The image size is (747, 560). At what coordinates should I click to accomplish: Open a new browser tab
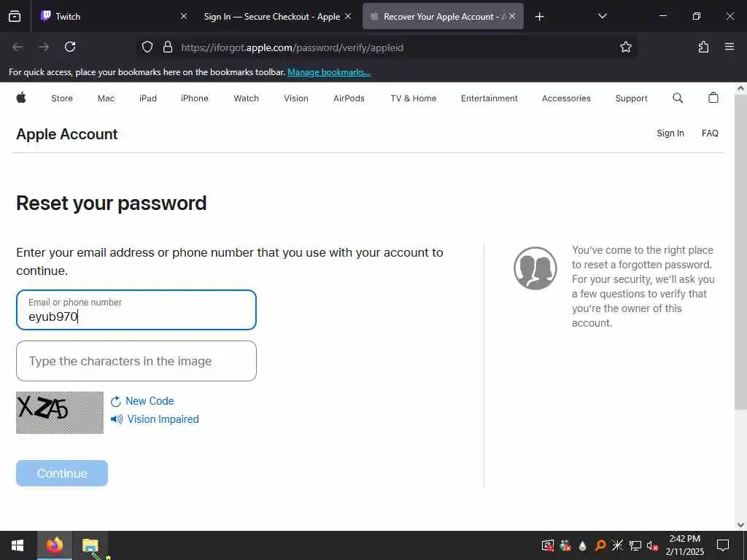(x=539, y=17)
